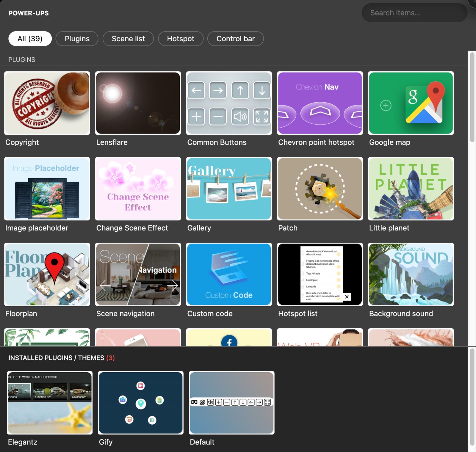Click the Background sound label
The image size is (476, 452).
coord(401,314)
